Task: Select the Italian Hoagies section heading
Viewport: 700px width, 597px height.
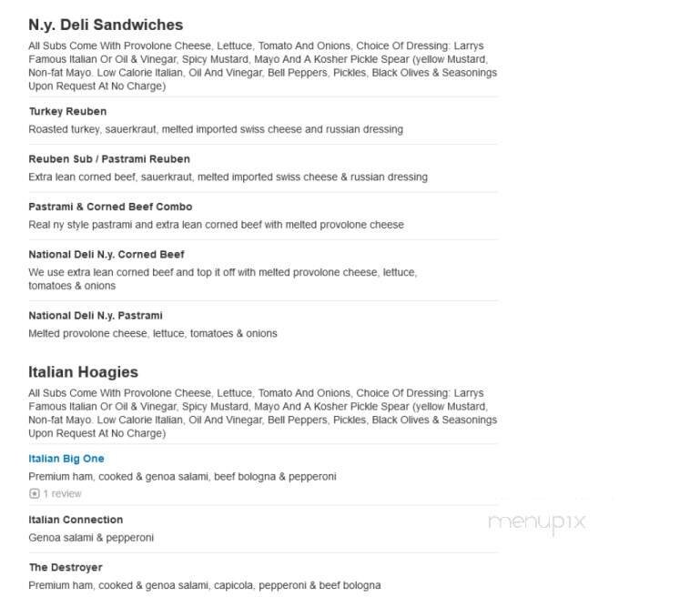Action: coord(83,372)
